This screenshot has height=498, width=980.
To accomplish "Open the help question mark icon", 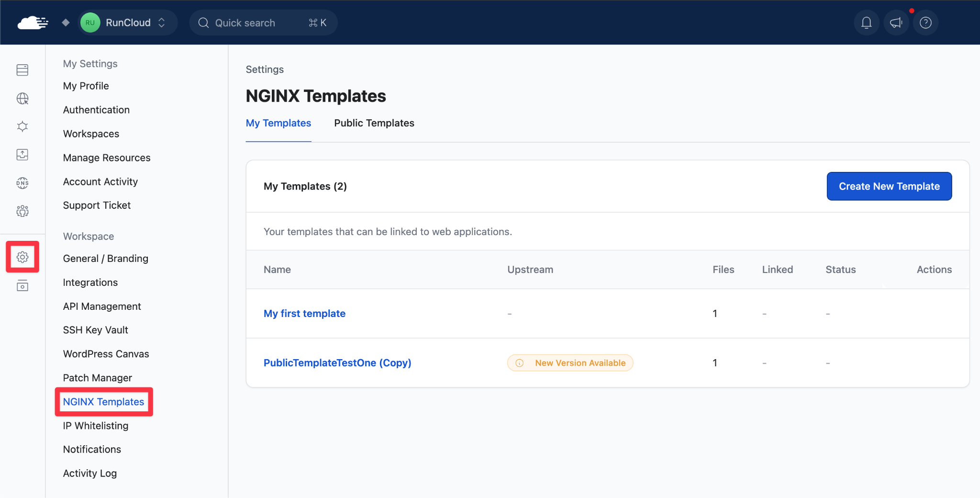I will (x=926, y=23).
